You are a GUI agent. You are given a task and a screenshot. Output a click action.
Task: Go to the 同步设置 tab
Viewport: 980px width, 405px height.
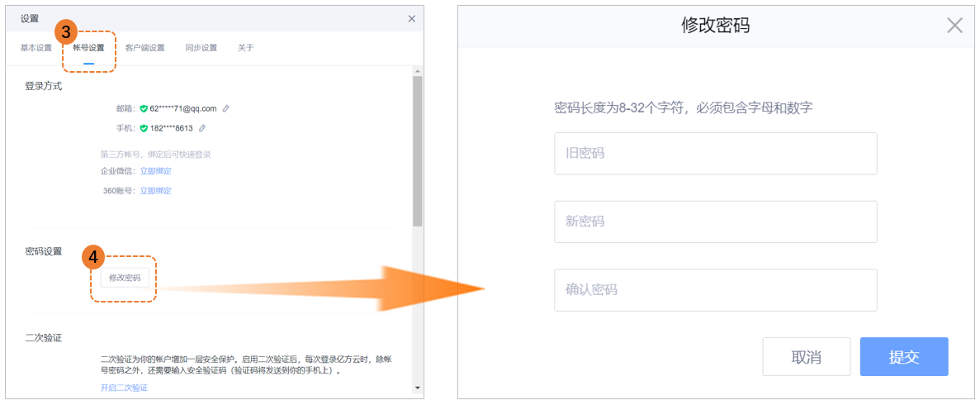click(201, 48)
